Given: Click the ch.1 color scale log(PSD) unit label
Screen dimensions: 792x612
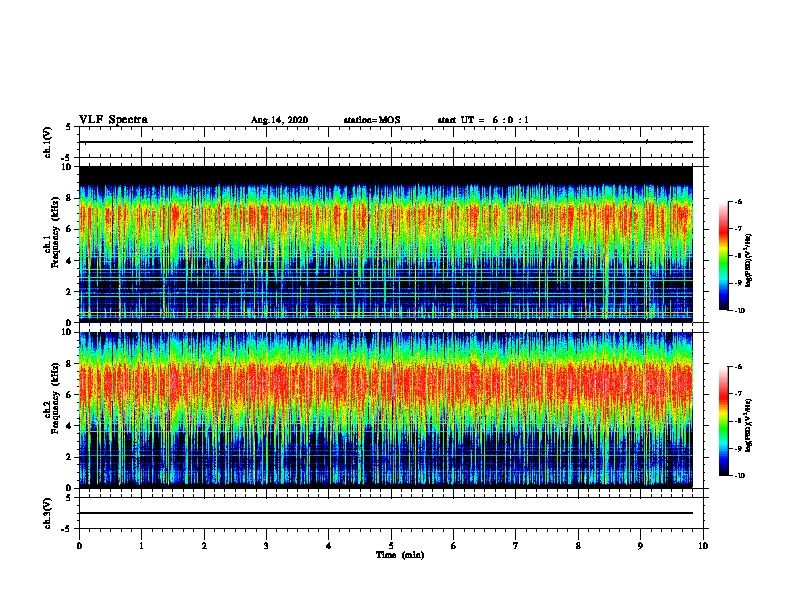Looking at the screenshot, I should 749,260.
